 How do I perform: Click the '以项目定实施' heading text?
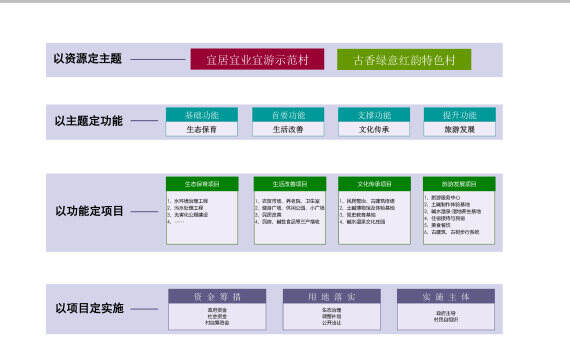click(89, 308)
